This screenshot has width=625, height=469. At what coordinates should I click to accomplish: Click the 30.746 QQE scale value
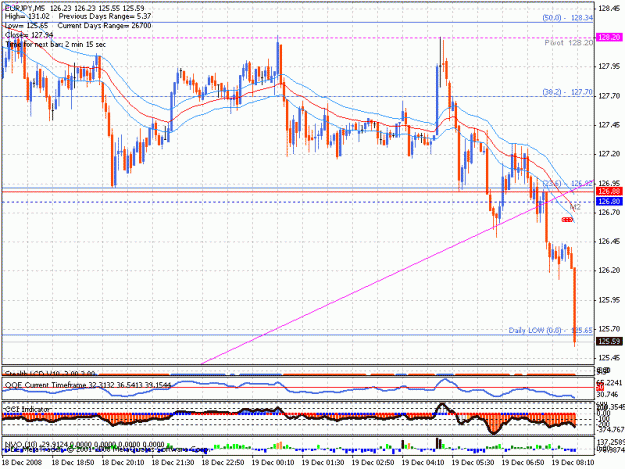coord(607,394)
